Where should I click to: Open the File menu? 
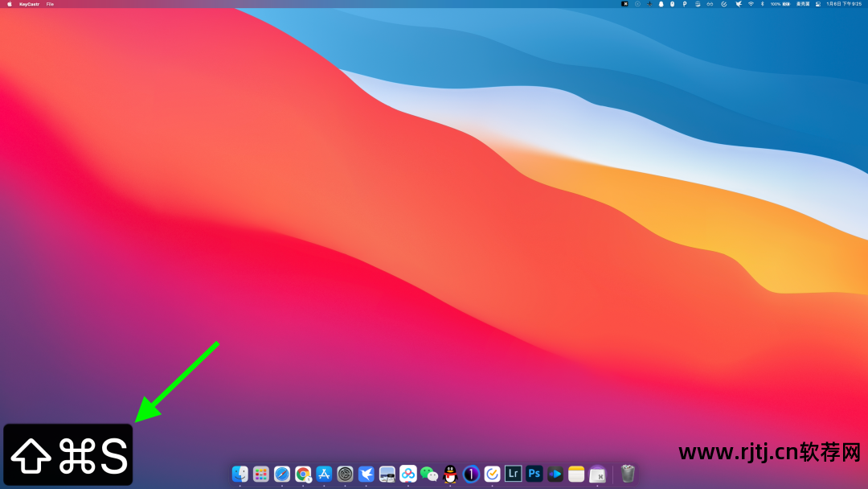pos(48,4)
